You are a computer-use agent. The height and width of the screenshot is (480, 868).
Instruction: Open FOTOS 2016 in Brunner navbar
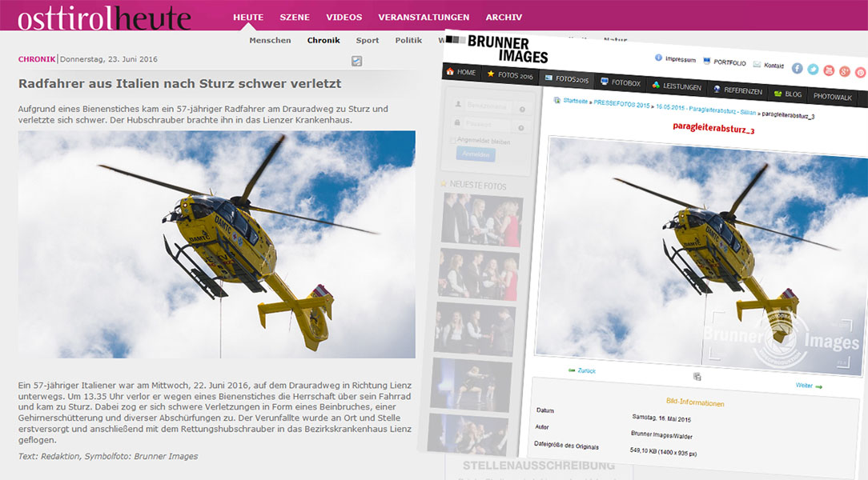click(x=510, y=75)
